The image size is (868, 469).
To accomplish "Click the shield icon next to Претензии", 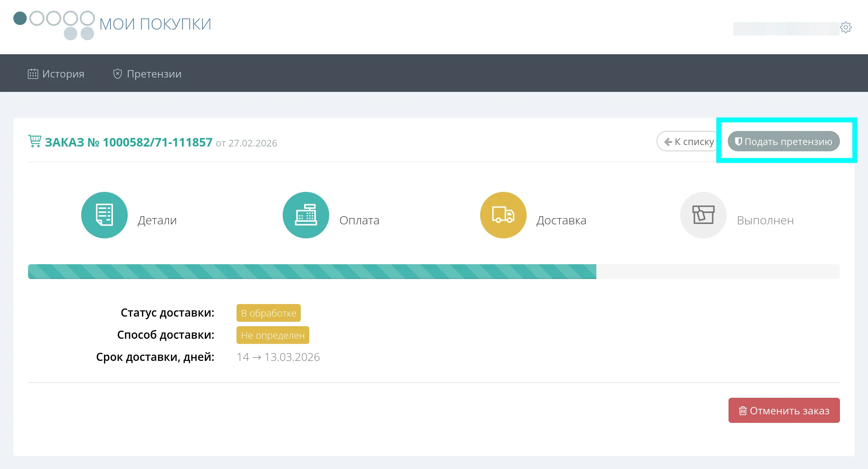I will pyautogui.click(x=117, y=74).
